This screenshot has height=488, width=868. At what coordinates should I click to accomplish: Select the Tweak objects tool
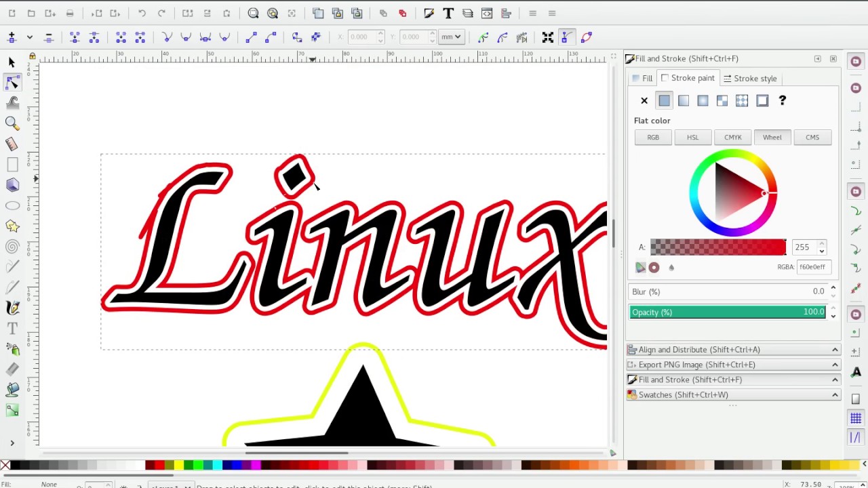click(x=12, y=102)
